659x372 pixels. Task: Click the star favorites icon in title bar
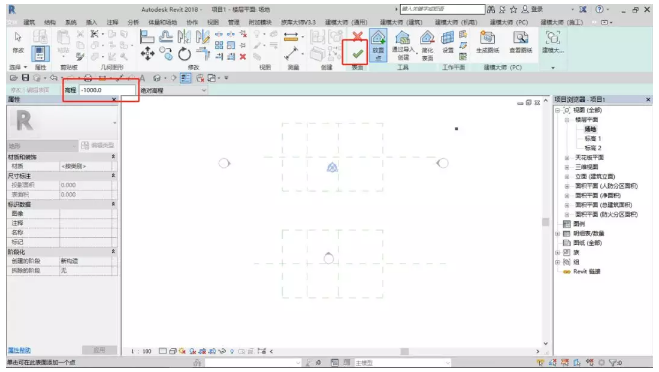point(513,9)
